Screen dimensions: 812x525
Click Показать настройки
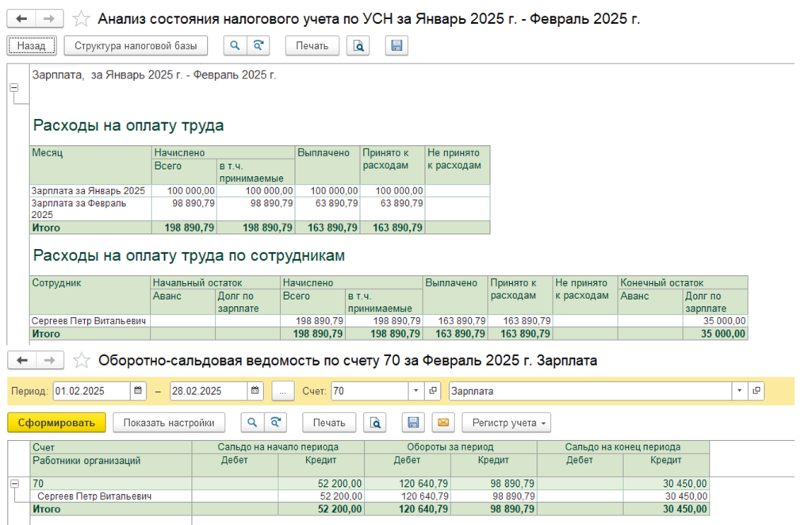click(169, 423)
